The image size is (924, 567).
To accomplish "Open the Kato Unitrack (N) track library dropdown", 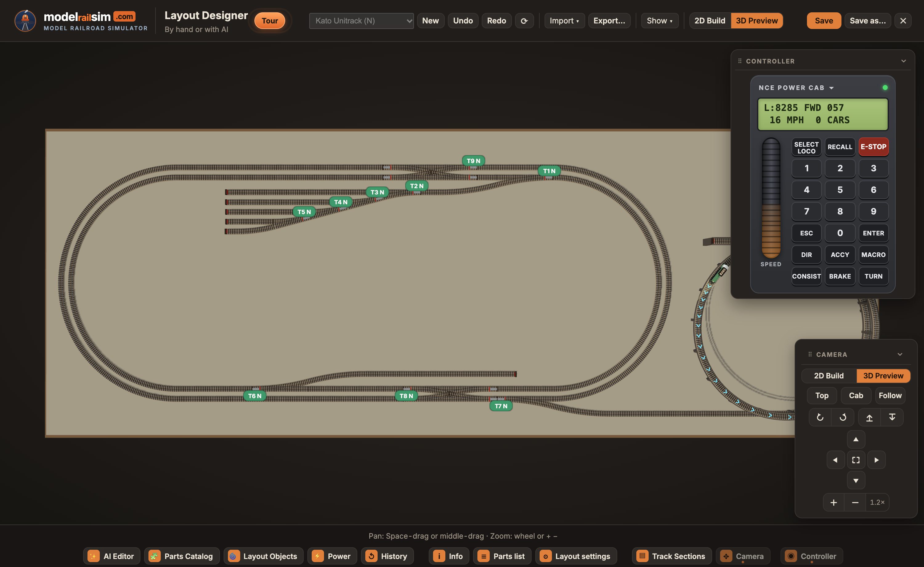I will tap(361, 21).
